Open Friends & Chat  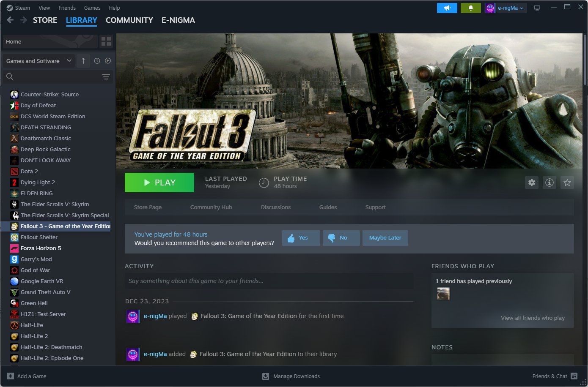[x=555, y=376]
